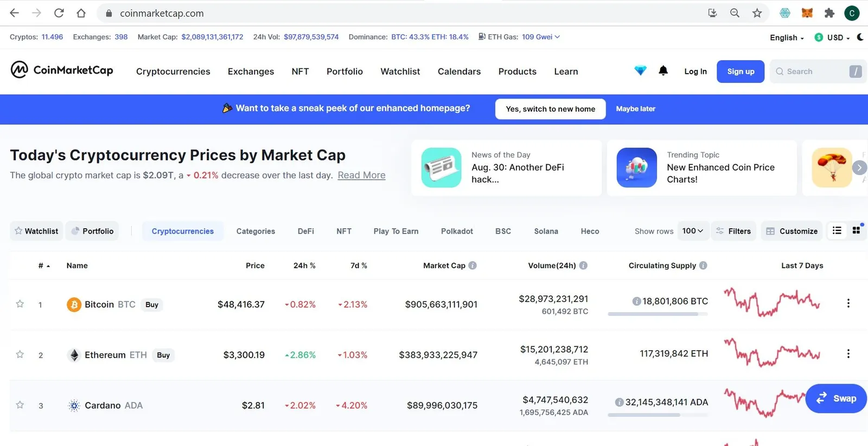Image resolution: width=868 pixels, height=446 pixels.
Task: Advance the news carousel right arrow
Action: 859,167
